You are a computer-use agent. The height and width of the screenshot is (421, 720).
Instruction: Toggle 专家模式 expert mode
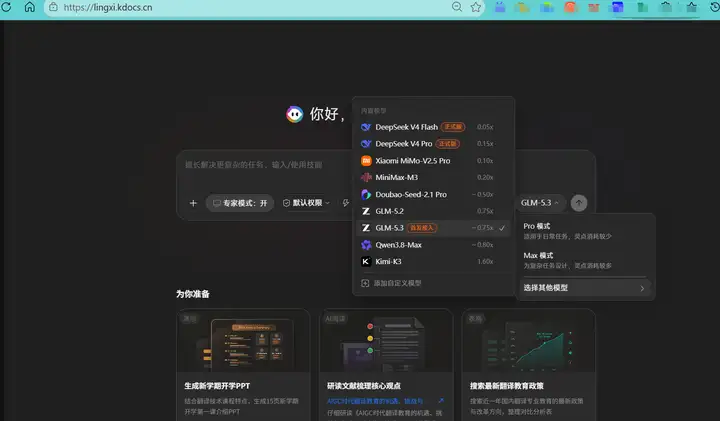tap(240, 203)
